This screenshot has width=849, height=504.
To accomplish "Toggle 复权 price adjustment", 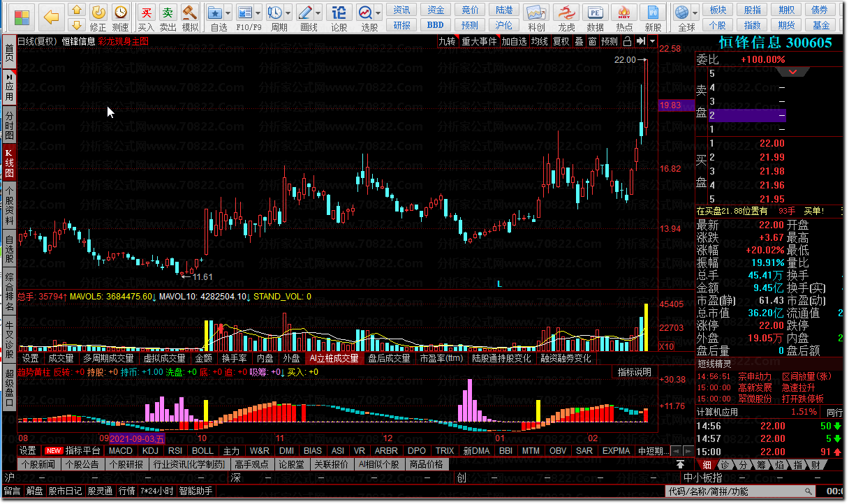I will (x=561, y=41).
